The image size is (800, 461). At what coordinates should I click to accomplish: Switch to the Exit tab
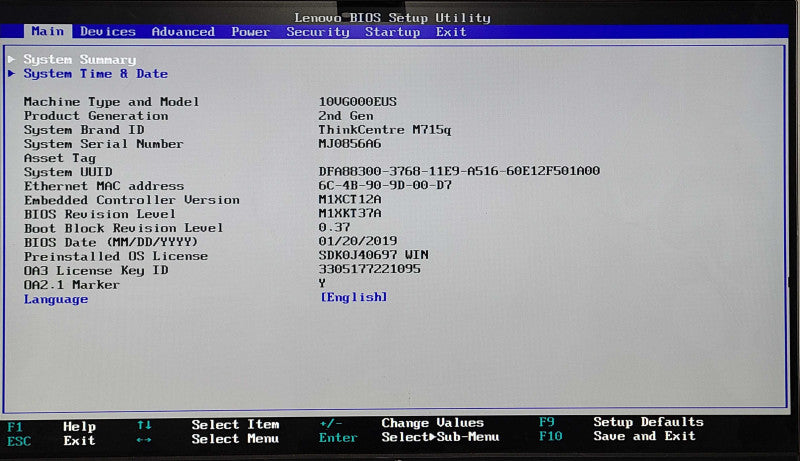point(451,32)
